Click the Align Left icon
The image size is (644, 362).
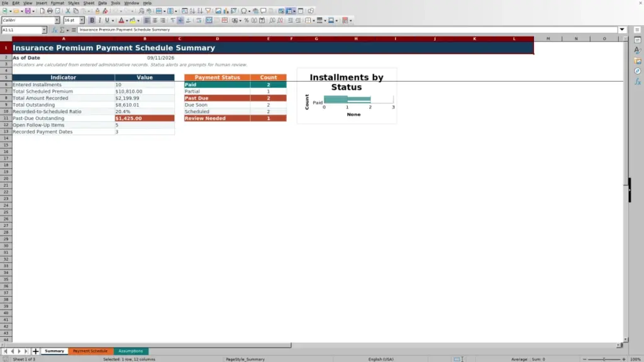(147, 20)
